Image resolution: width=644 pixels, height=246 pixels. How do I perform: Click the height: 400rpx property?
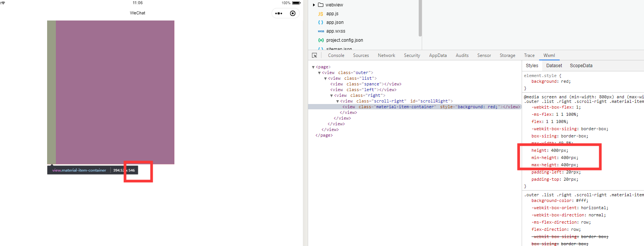click(550, 151)
